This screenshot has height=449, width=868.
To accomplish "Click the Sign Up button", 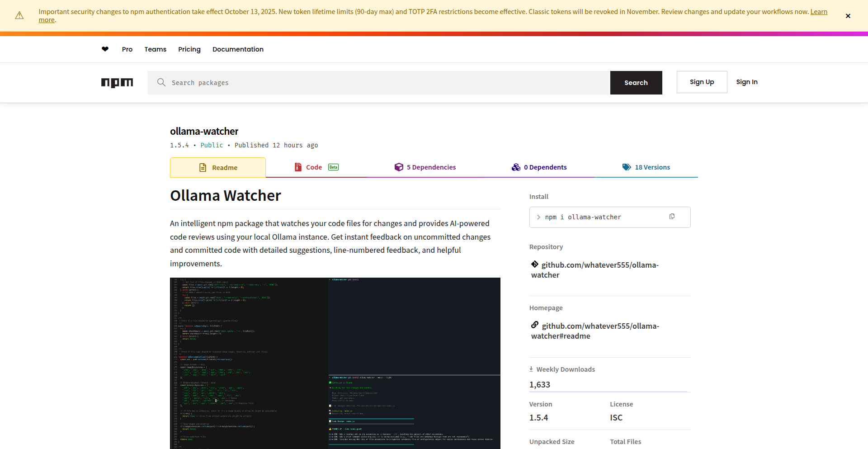I will (x=702, y=82).
